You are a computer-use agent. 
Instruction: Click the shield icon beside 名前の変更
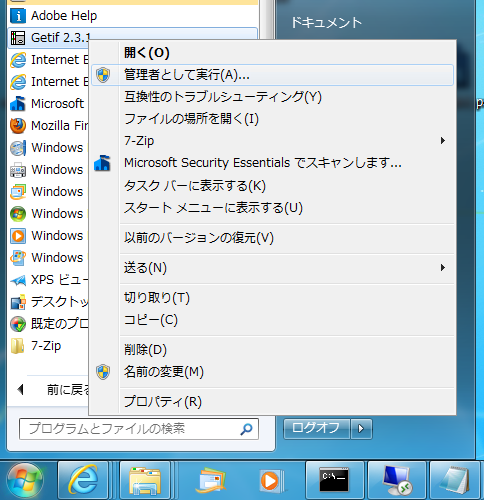coord(103,372)
